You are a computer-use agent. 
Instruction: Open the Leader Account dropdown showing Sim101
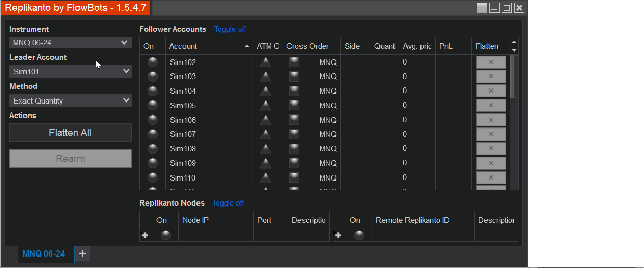[x=70, y=72]
